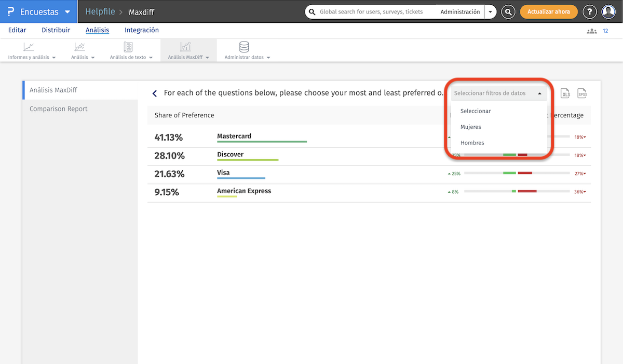Open the Administrar datos database icon
The width and height of the screenshot is (623, 364).
pos(244,47)
